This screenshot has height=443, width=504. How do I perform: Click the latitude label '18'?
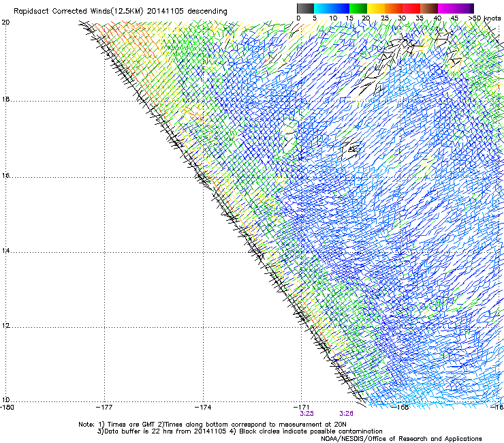tap(5, 99)
